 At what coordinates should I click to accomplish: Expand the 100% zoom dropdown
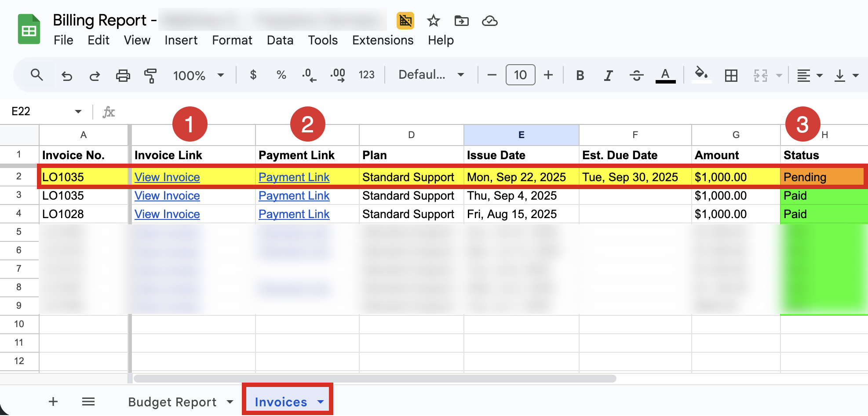(x=198, y=75)
